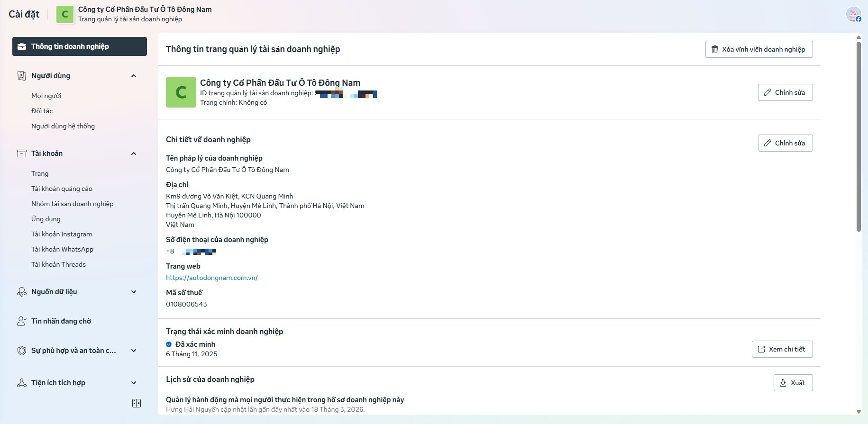Open Trang under Tài khoản
The image size is (868, 424).
[x=40, y=173]
